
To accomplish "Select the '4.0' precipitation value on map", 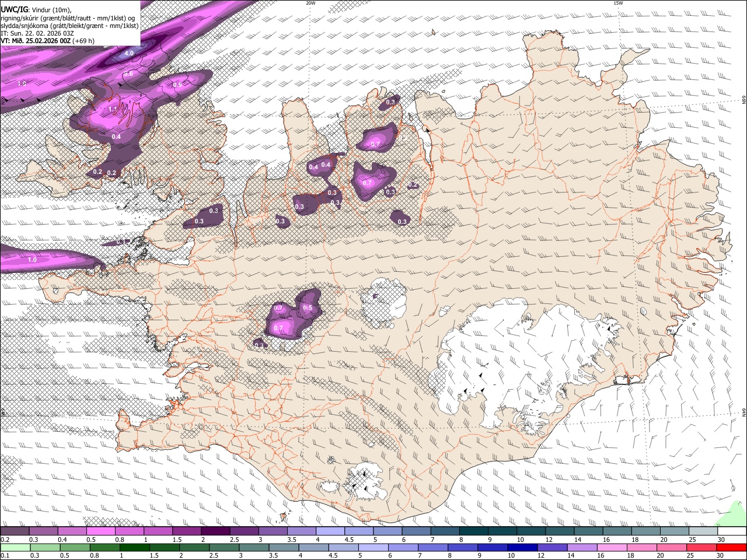I will click(130, 53).
